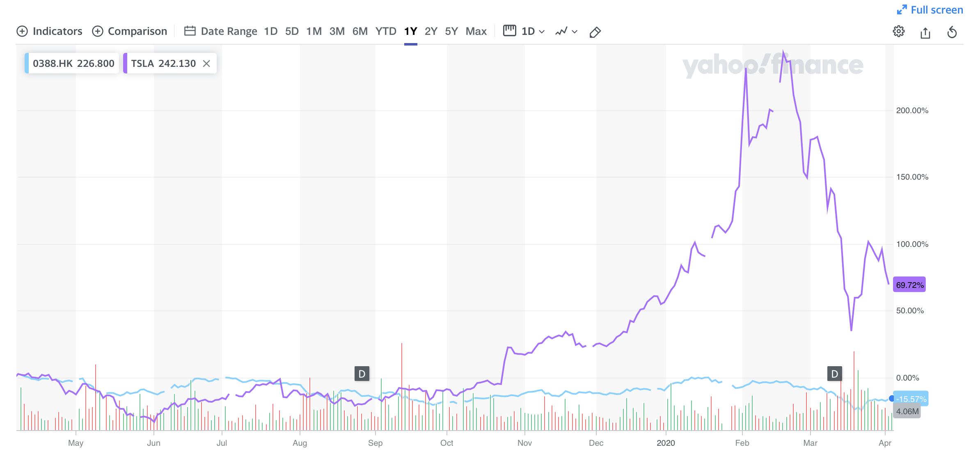Open the Date Range calendar icon
The image size is (980, 456).
click(x=190, y=31)
